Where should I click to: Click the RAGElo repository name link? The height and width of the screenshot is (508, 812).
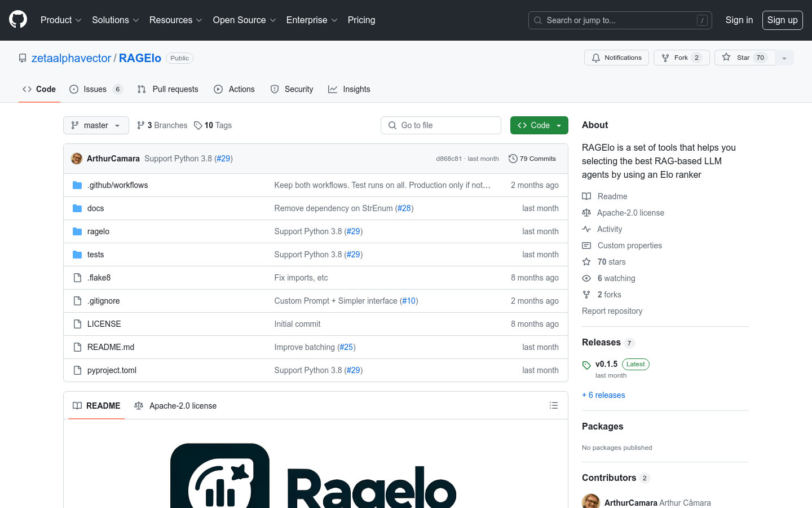[140, 58]
